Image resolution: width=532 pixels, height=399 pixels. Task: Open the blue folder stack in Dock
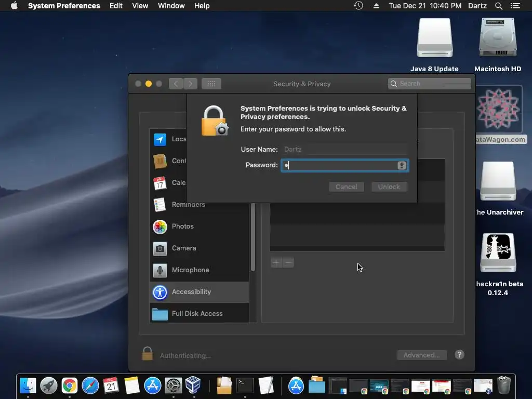pos(317,386)
